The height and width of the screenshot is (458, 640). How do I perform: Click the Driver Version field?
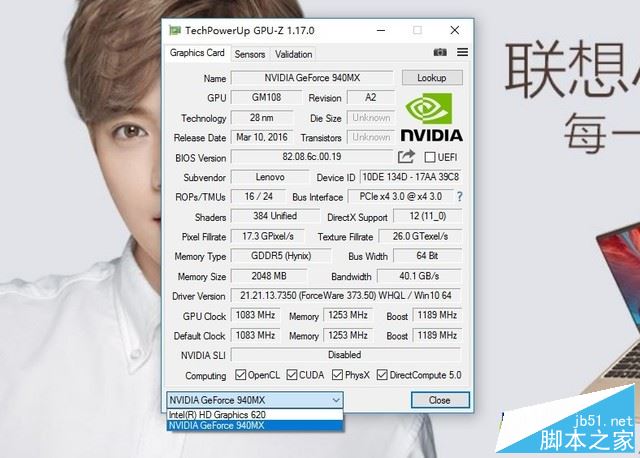point(346,295)
